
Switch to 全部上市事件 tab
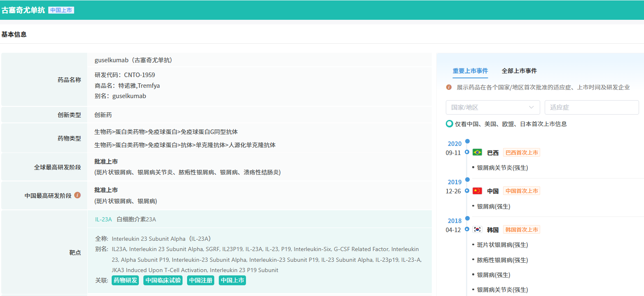[x=519, y=71]
